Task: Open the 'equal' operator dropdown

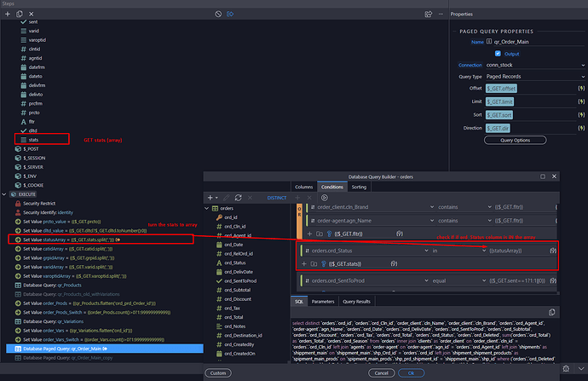Action: 459,280
